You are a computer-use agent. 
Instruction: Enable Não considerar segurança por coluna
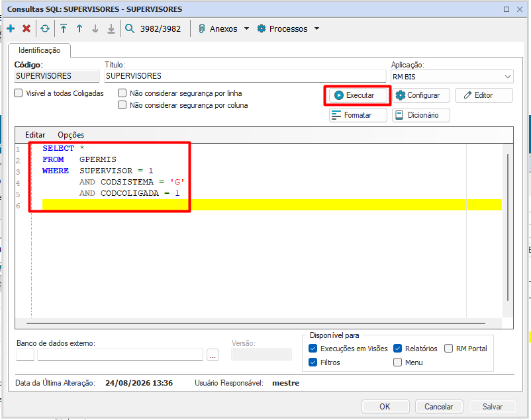(122, 105)
